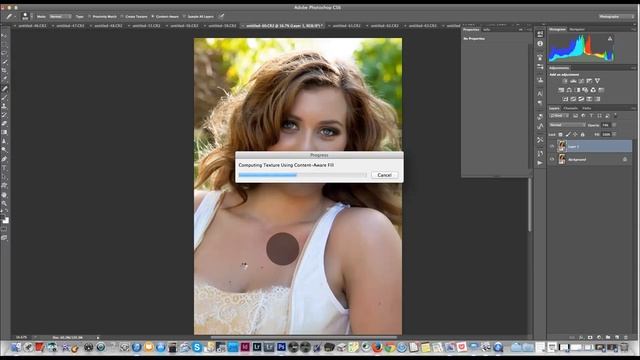Viewport: 640px width, 360px height.
Task: Click the Layer 1 thumbnail
Action: pyautogui.click(x=562, y=146)
